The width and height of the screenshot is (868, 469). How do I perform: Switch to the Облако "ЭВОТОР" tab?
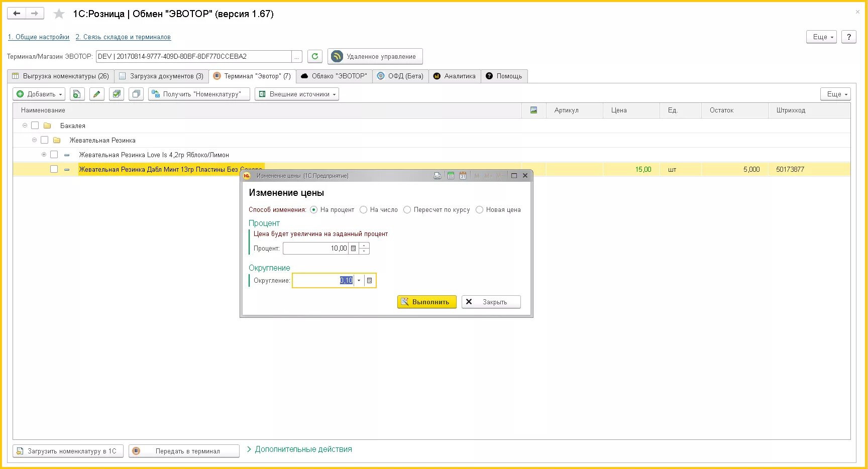(x=334, y=76)
